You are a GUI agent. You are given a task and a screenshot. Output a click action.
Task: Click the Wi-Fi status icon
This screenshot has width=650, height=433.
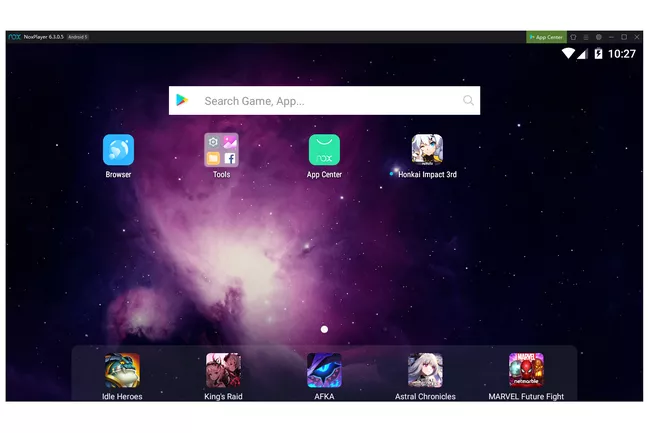[568, 53]
